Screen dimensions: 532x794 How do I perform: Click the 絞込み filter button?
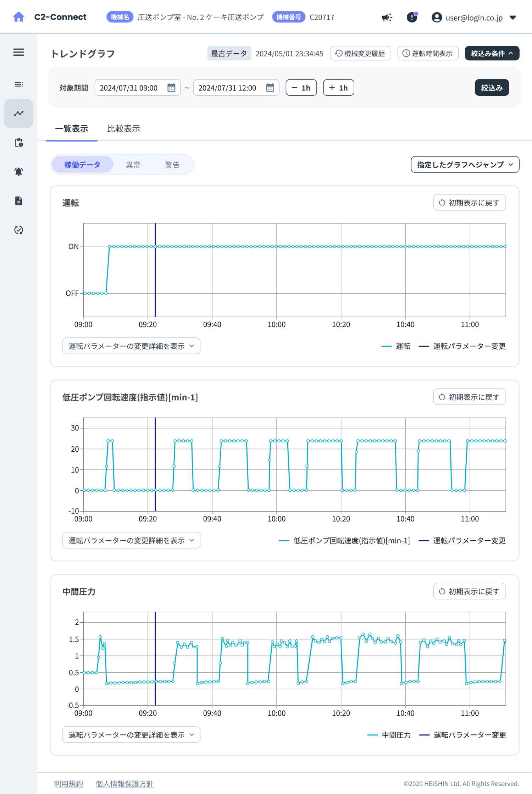(x=492, y=88)
